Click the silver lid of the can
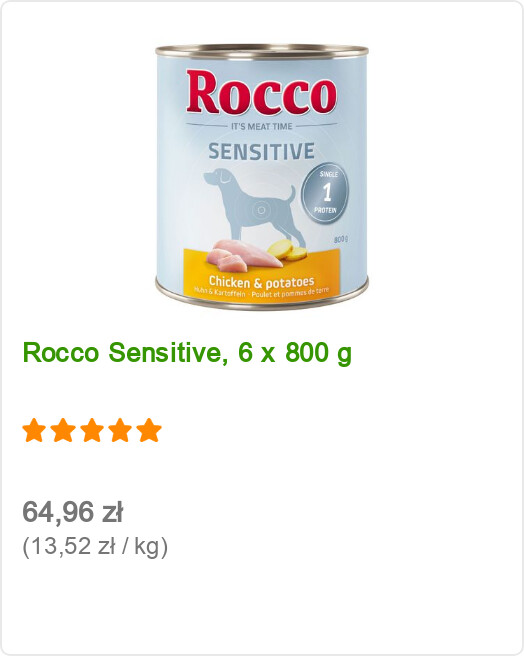524x656 pixels. pyautogui.click(x=262, y=50)
